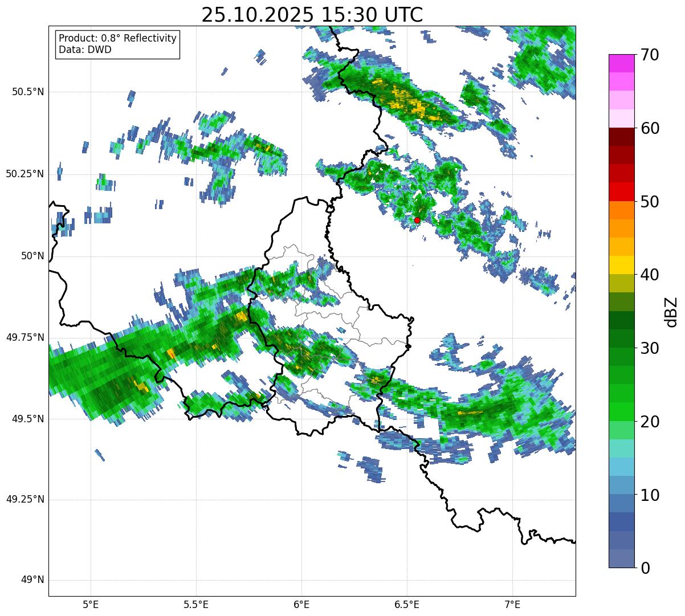Screen dimensions: 685x616
Task: Select the pale pink colorbar segment above 60
Action: pos(622,119)
